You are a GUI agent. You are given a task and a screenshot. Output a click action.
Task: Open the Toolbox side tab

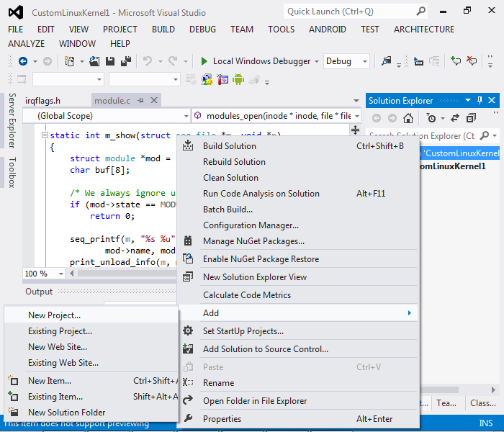point(12,172)
